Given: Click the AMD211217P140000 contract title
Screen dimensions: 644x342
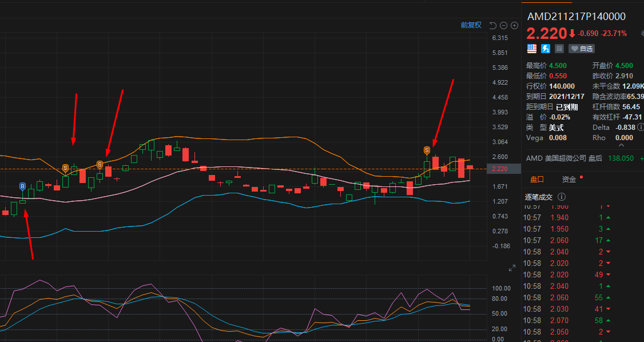Looking at the screenshot, I should (577, 17).
